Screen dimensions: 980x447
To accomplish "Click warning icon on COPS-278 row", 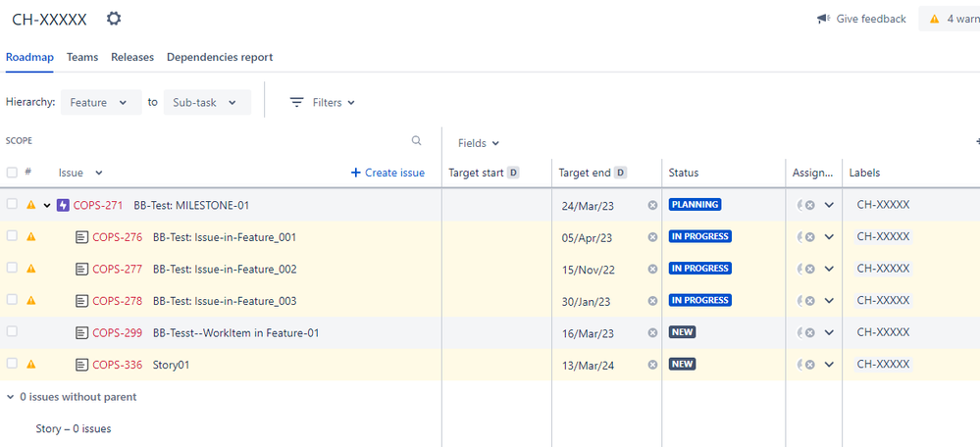I will [31, 300].
